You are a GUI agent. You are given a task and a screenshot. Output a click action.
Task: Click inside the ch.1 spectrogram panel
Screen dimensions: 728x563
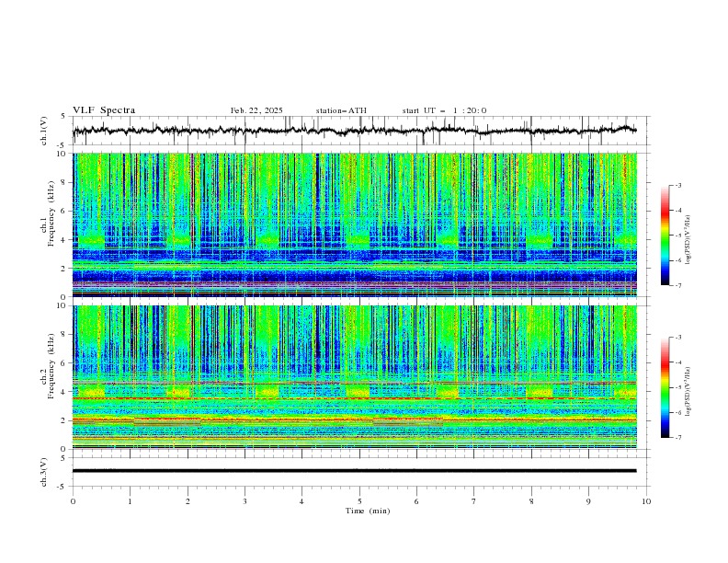click(x=355, y=224)
